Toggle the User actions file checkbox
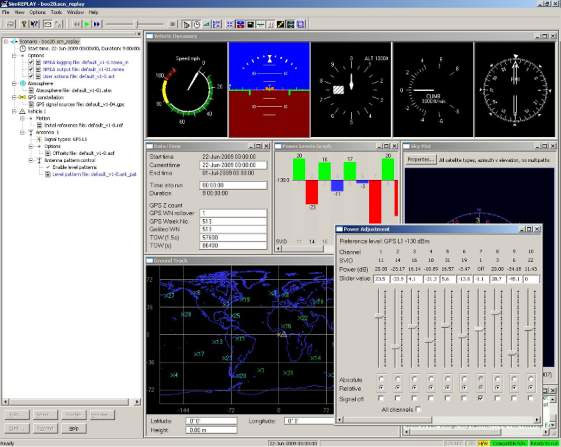Screen dimensions: 561x447 (x=31, y=76)
